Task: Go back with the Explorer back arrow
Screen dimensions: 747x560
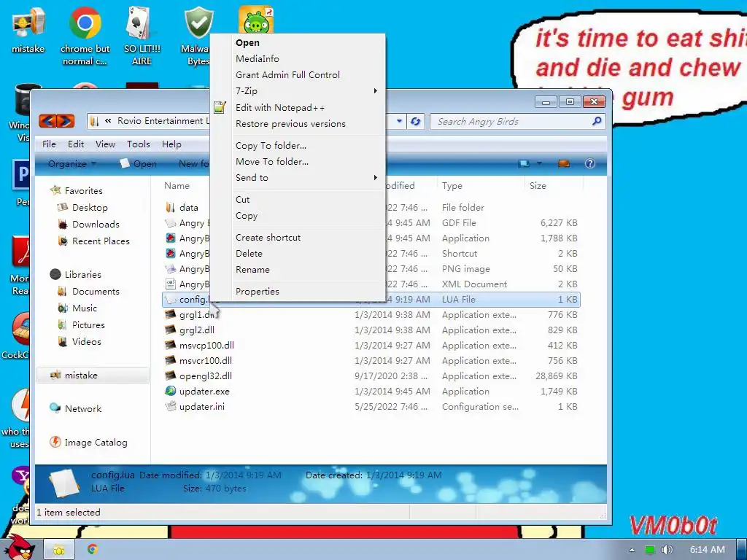Action: click(47, 121)
